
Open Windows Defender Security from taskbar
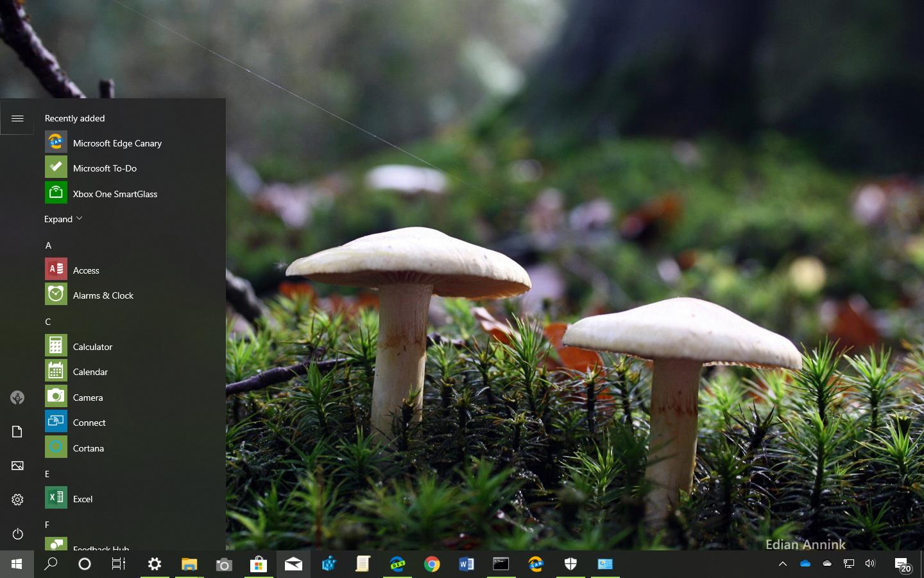tap(570, 564)
